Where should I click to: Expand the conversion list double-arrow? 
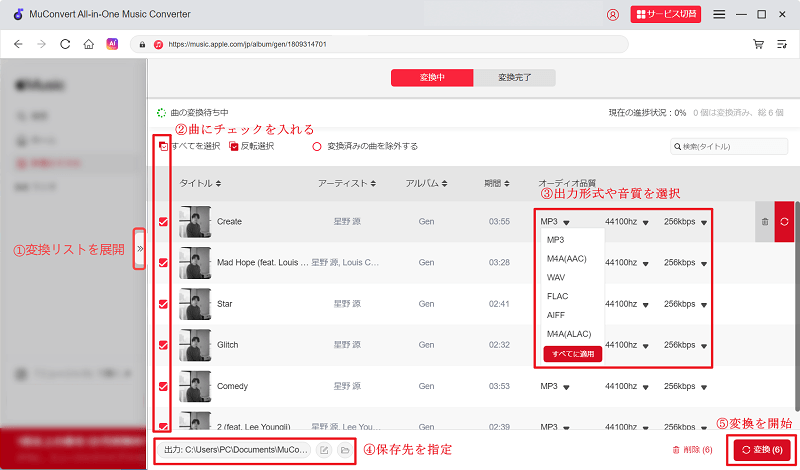click(140, 249)
